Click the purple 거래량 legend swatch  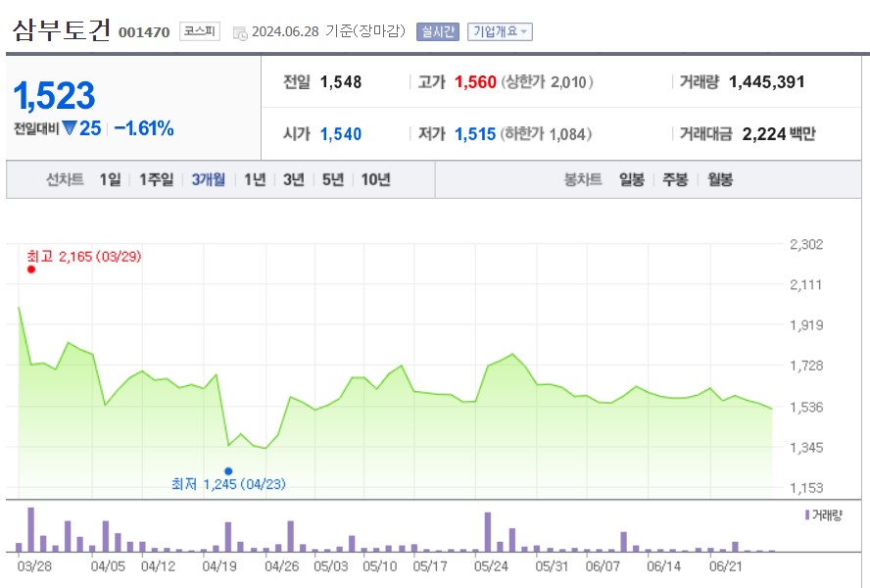(x=807, y=515)
